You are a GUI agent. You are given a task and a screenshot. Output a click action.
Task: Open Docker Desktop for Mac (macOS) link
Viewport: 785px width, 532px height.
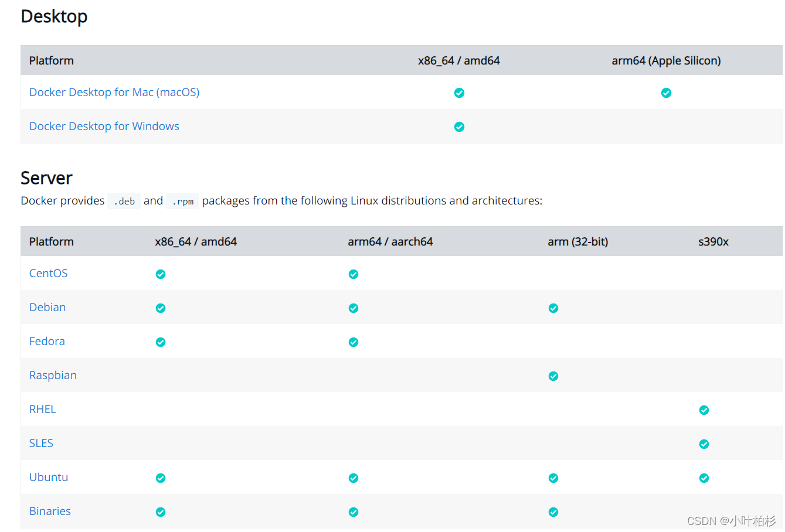114,92
